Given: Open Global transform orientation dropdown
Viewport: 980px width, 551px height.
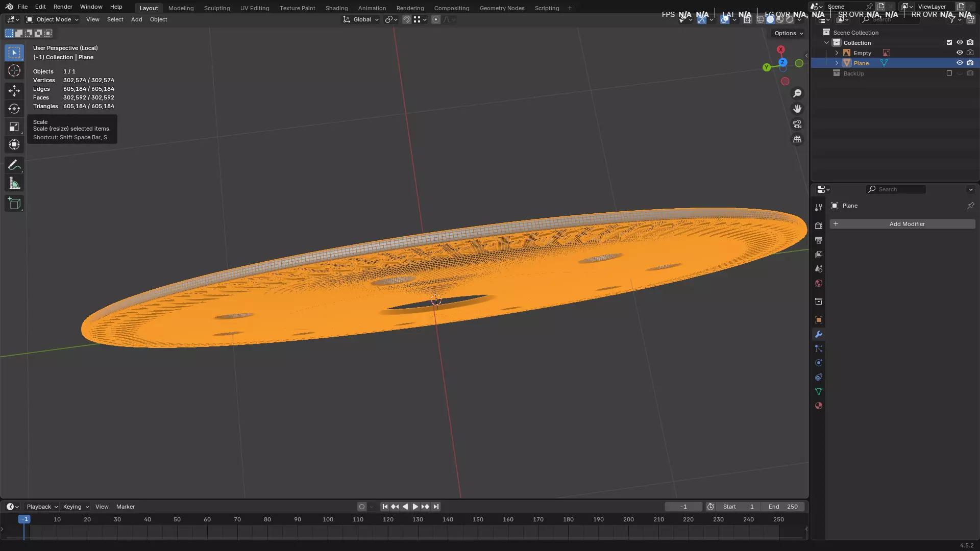Looking at the screenshot, I should tap(361, 19).
